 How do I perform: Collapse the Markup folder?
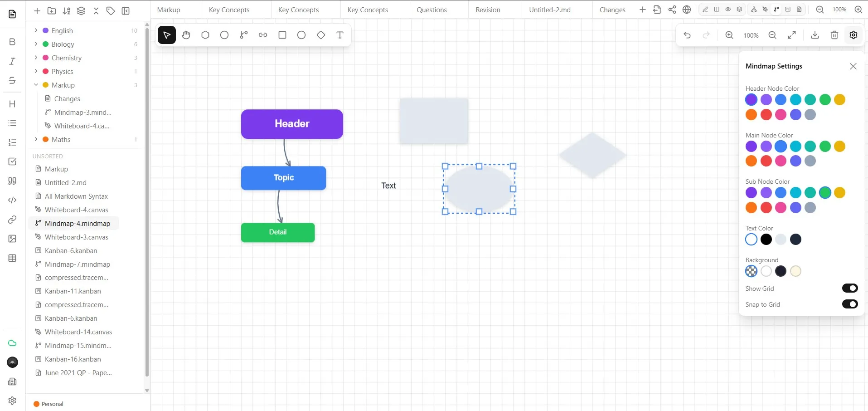(36, 85)
